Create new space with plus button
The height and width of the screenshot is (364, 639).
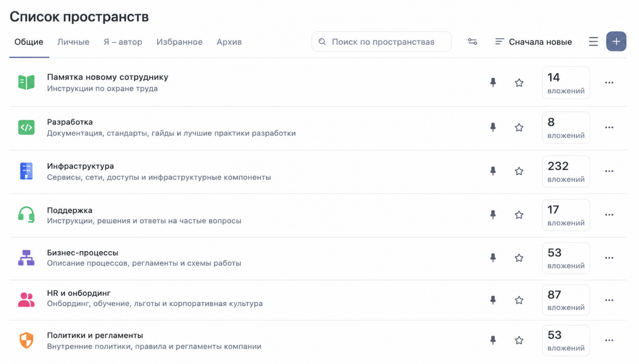(616, 41)
